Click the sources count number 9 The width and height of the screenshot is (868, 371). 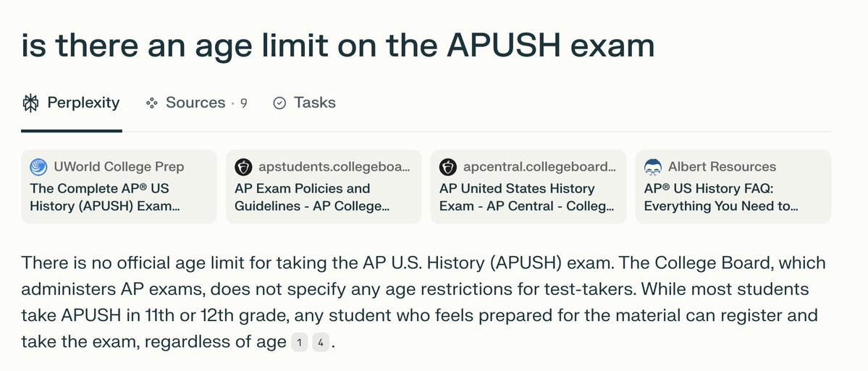(243, 103)
